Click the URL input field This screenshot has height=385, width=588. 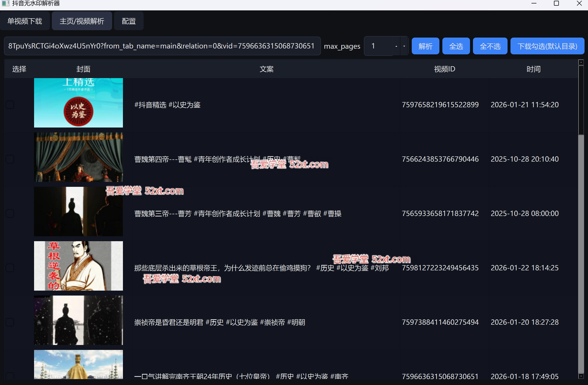162,46
